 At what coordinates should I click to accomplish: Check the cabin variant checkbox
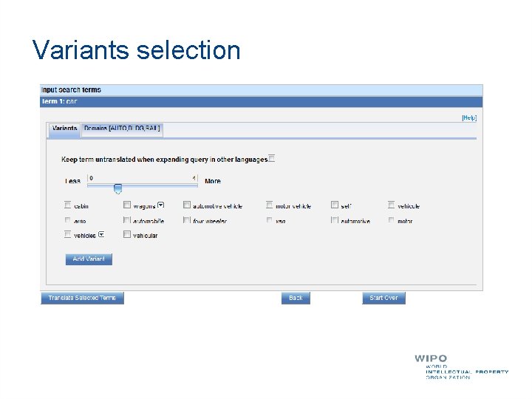point(67,205)
